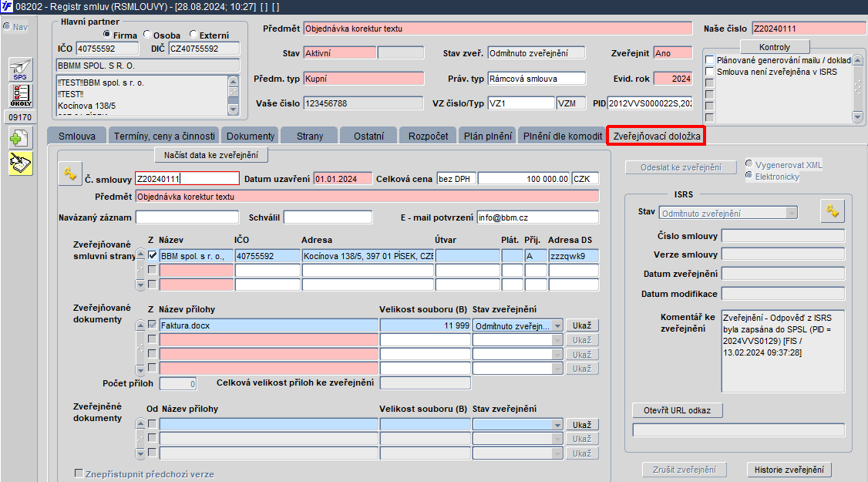Open the ÚKOLY task list icon
This screenshot has width=868, height=482.
click(20, 96)
